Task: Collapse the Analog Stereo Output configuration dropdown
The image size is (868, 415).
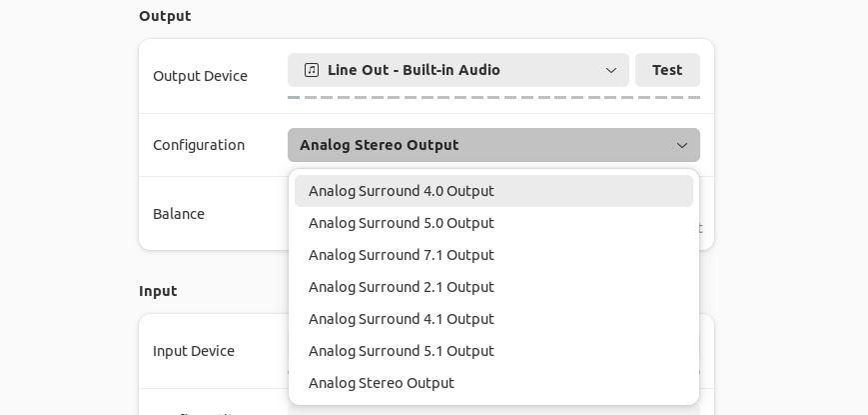Action: tap(493, 145)
